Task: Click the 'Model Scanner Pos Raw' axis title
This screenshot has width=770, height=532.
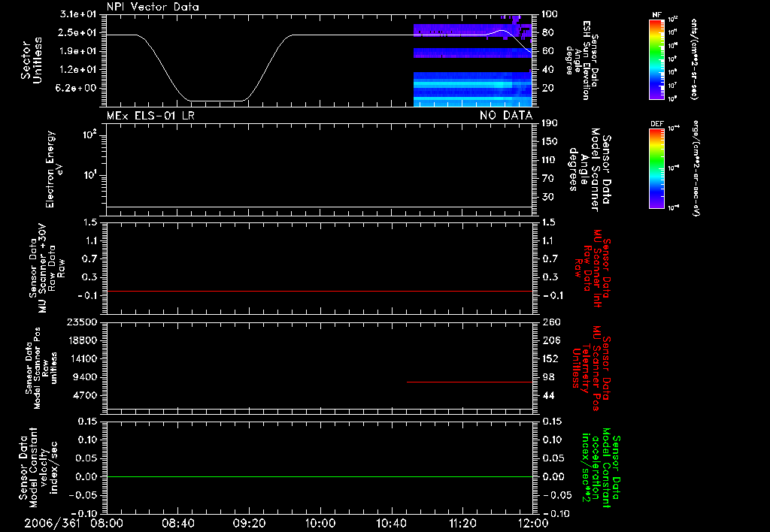Action: pos(41,368)
